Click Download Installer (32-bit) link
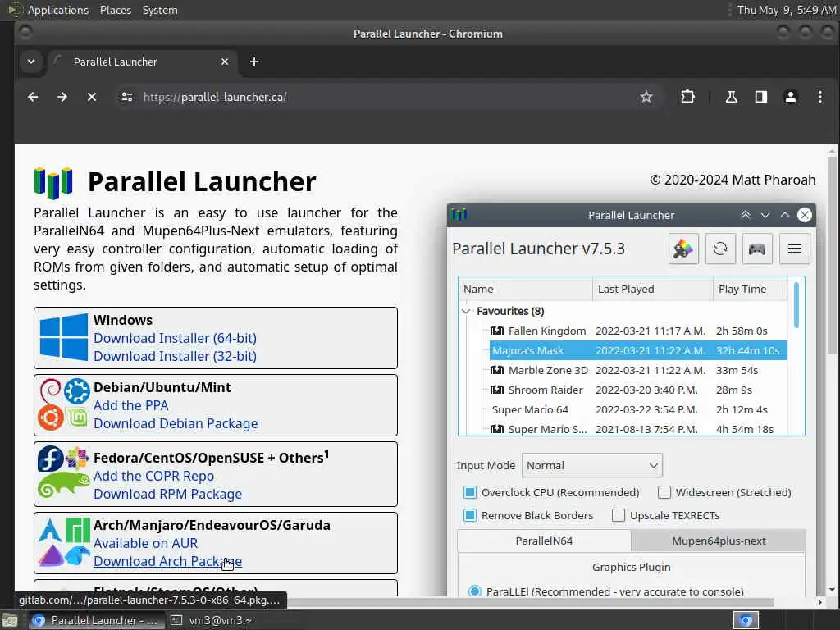840x630 pixels. point(176,356)
